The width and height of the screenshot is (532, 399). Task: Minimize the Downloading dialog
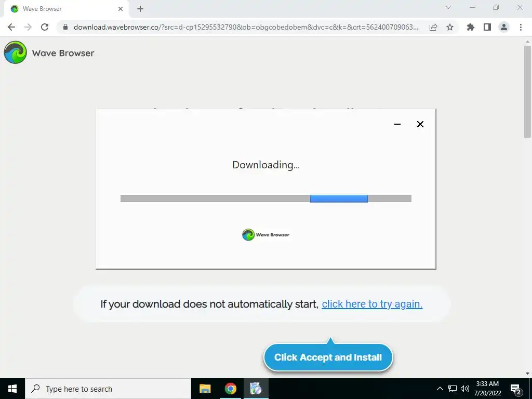point(397,124)
